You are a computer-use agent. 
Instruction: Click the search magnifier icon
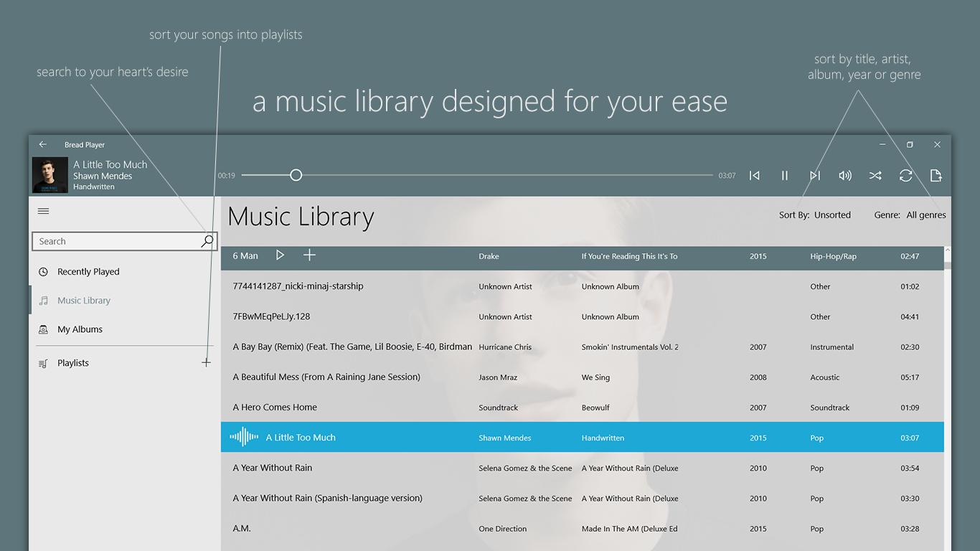coord(207,241)
